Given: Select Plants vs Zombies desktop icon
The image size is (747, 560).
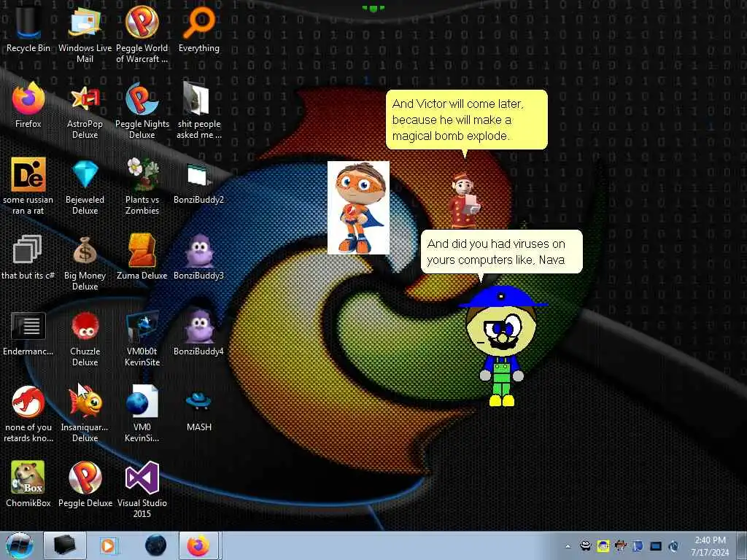Looking at the screenshot, I should [142, 186].
